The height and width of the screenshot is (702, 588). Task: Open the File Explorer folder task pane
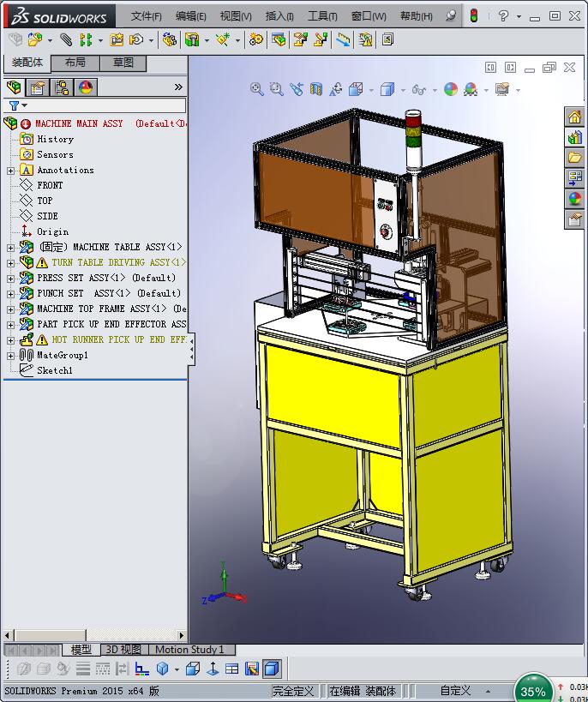click(574, 158)
